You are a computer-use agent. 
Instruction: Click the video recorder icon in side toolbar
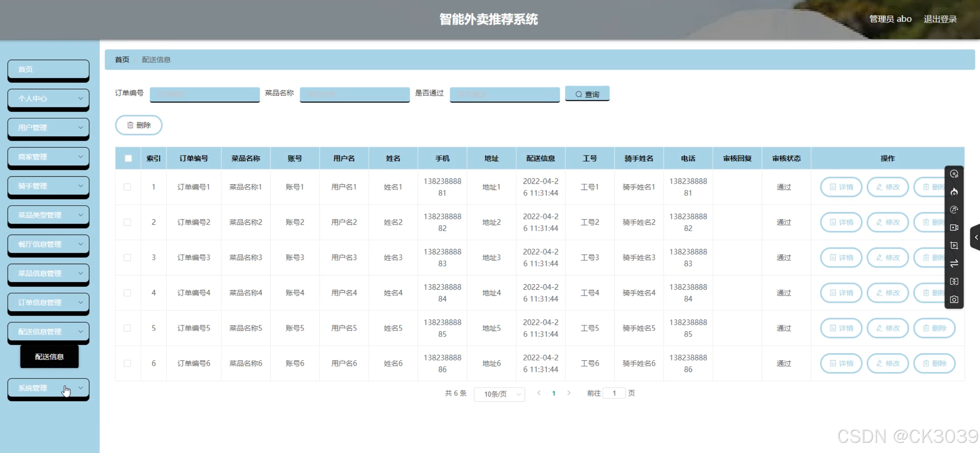click(x=954, y=228)
